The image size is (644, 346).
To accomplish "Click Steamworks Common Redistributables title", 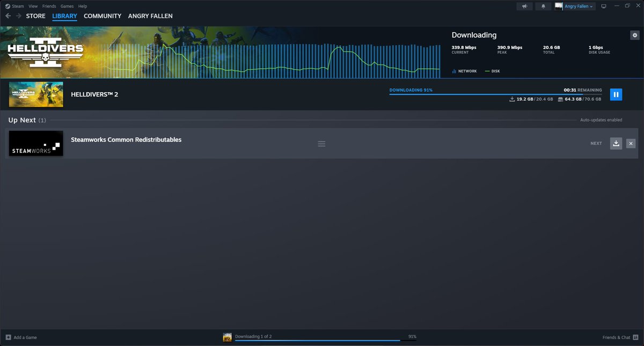I will coord(126,139).
